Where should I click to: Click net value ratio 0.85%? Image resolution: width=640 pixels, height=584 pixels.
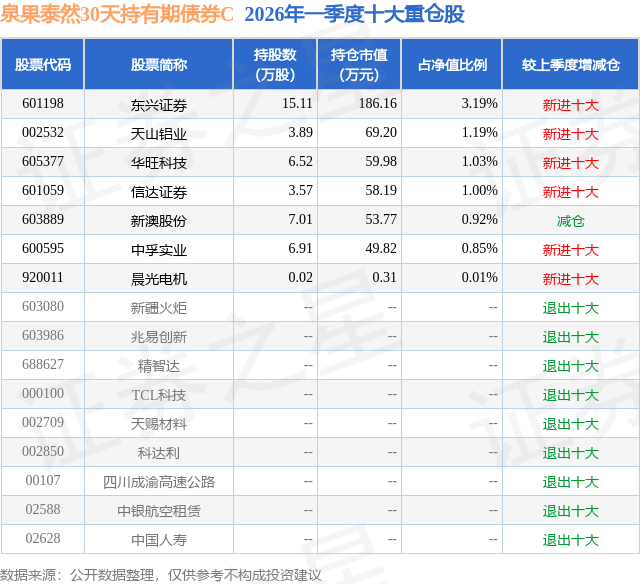click(480, 248)
